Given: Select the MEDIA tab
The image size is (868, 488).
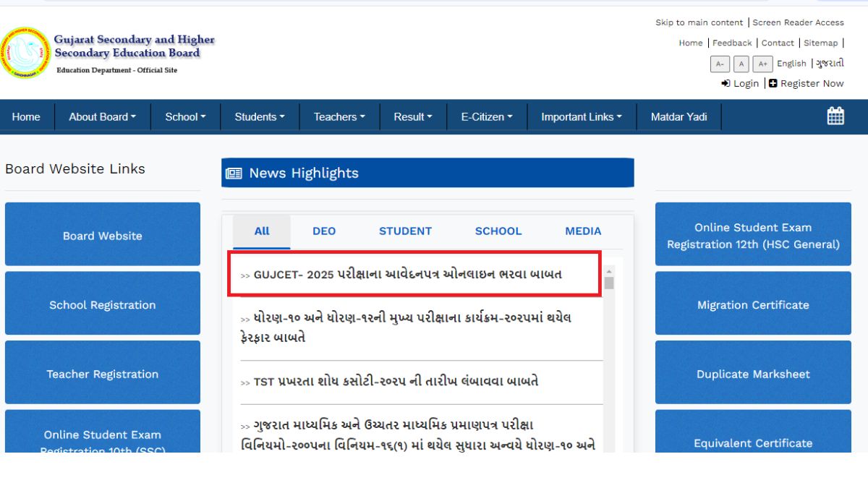Looking at the screenshot, I should click(582, 231).
